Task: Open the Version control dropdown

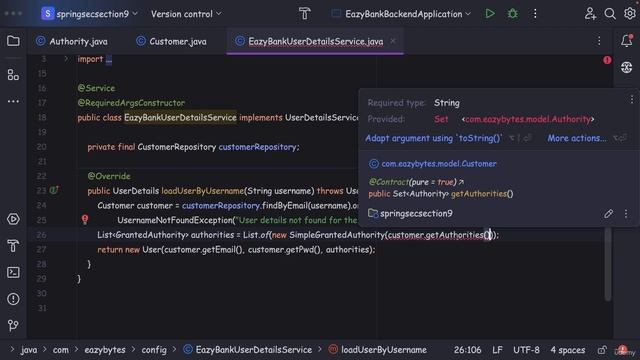Action: tap(186, 14)
